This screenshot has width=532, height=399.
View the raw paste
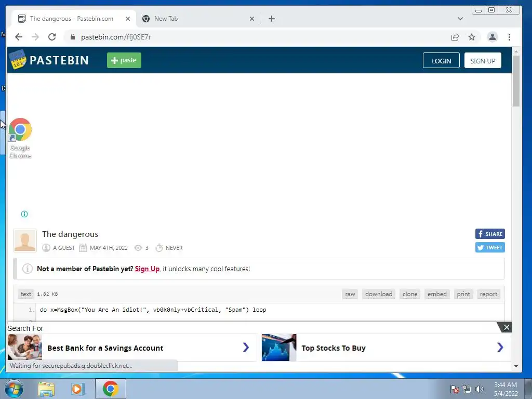350,294
